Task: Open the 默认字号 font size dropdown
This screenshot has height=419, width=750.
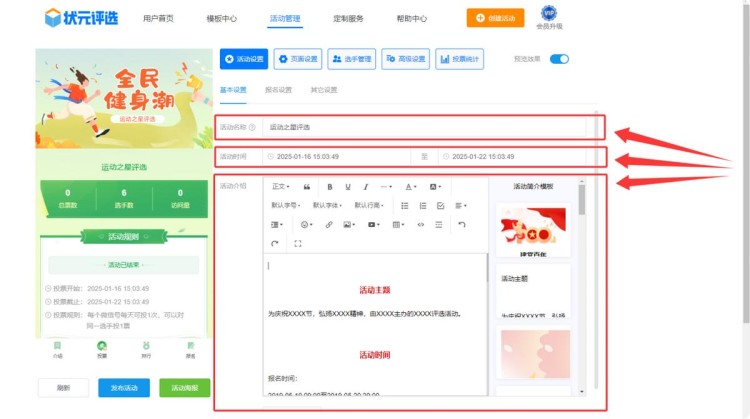Action: pyautogui.click(x=288, y=206)
